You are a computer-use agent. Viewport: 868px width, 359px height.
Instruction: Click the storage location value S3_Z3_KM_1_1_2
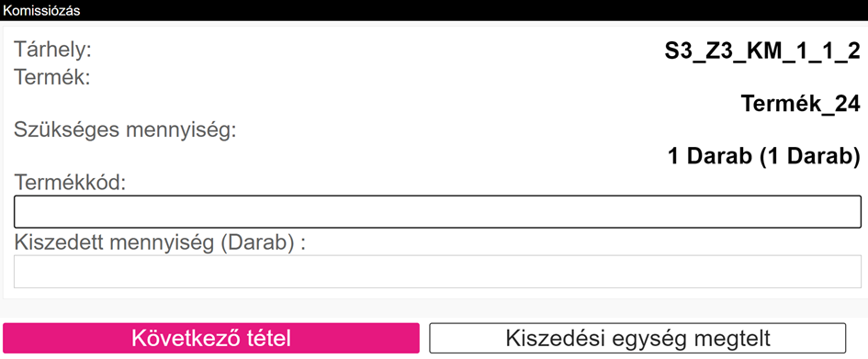click(x=762, y=51)
